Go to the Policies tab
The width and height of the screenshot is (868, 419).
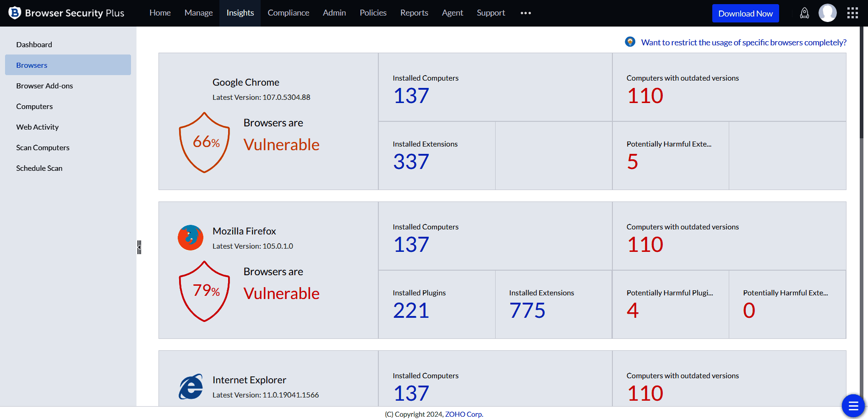(373, 13)
